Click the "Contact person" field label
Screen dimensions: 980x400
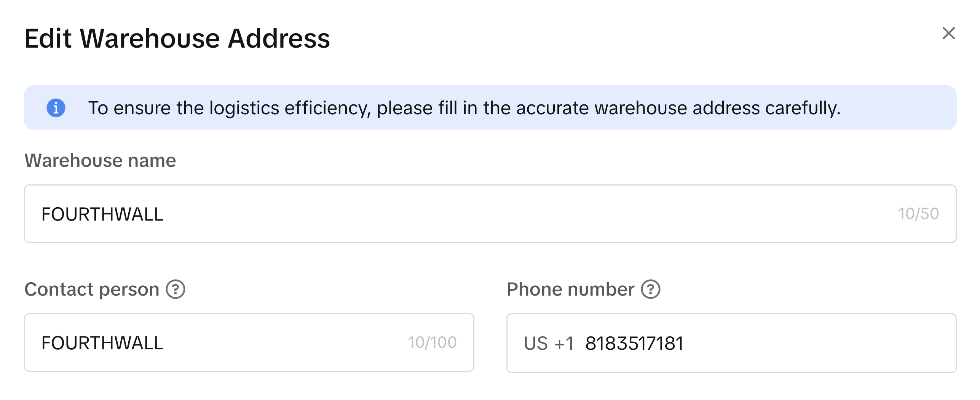pos(92,289)
